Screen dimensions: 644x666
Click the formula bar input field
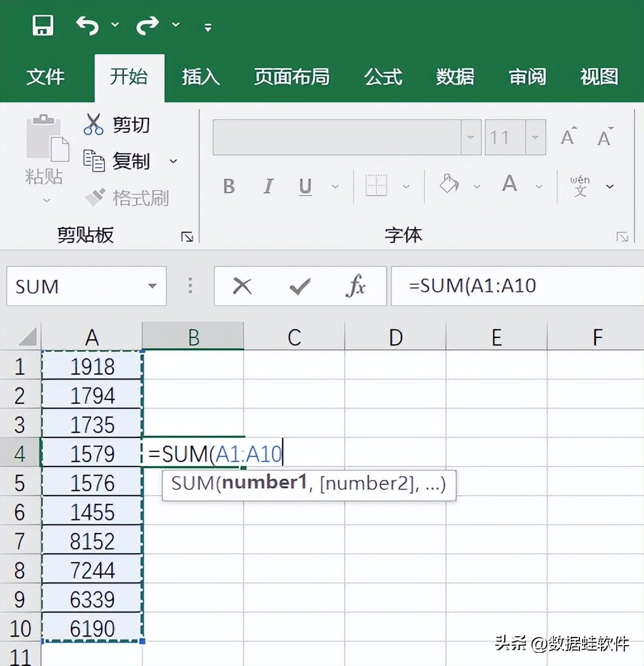[519, 286]
